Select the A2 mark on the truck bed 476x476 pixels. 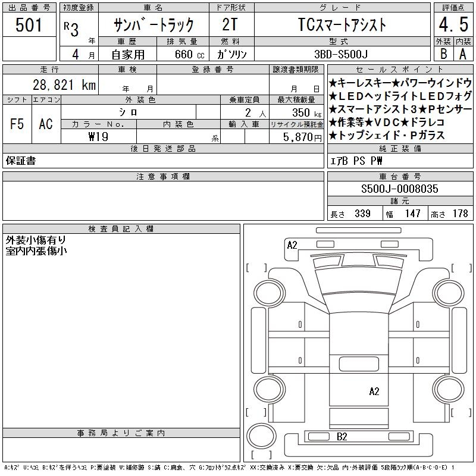click(374, 392)
